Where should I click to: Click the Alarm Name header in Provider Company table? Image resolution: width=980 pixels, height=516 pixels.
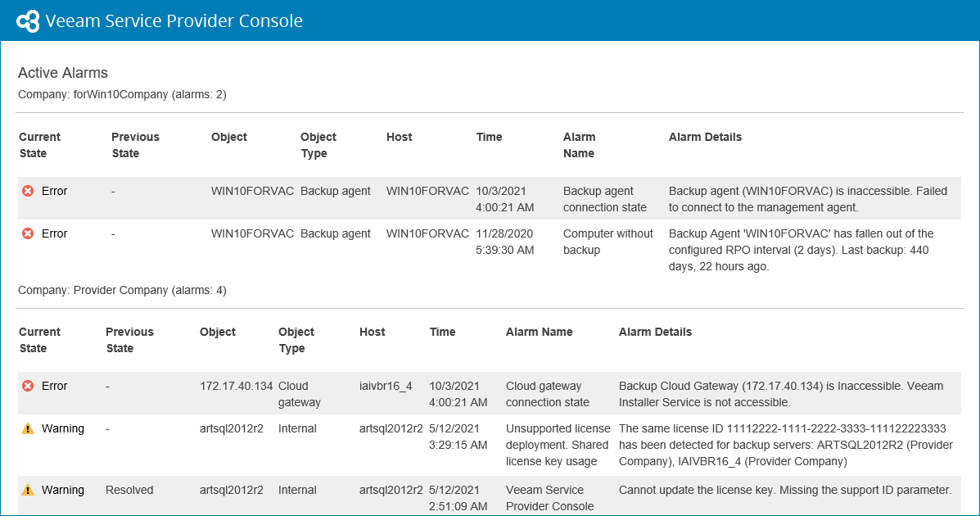539,332
